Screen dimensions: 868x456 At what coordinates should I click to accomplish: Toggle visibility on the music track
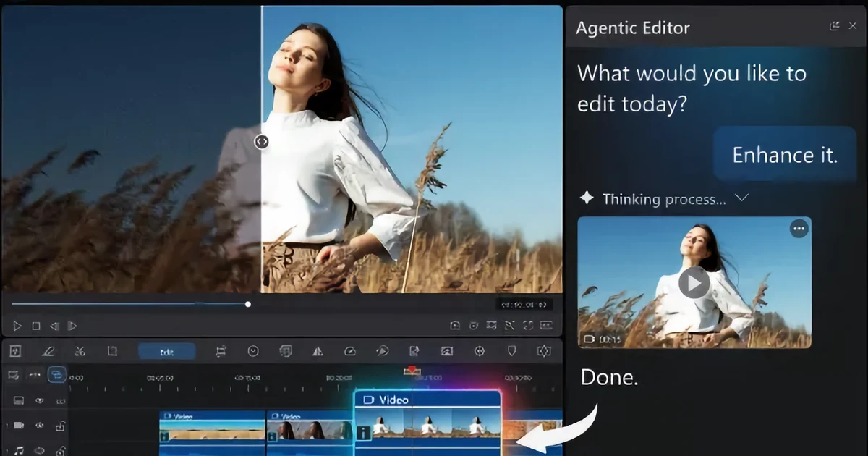coord(40,450)
